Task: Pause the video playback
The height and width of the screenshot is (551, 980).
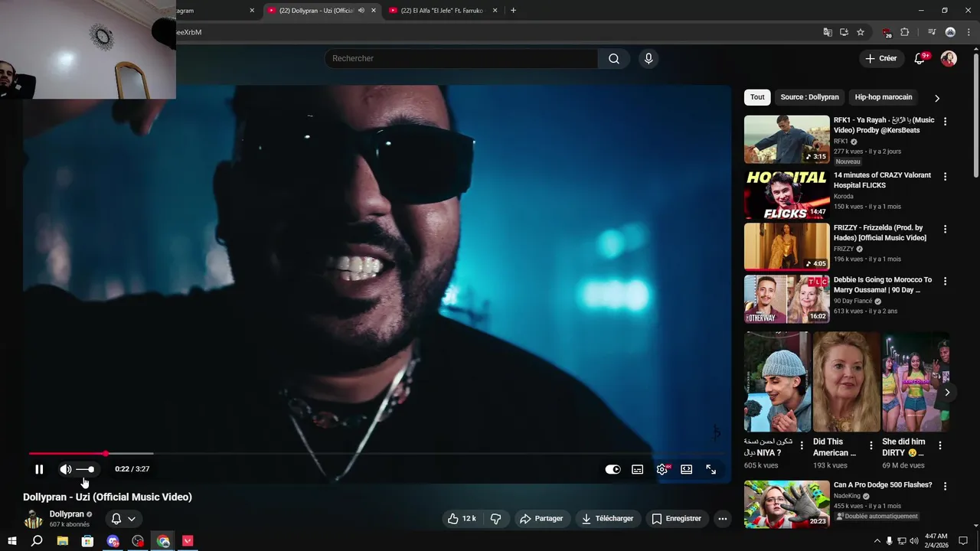Action: click(x=39, y=469)
